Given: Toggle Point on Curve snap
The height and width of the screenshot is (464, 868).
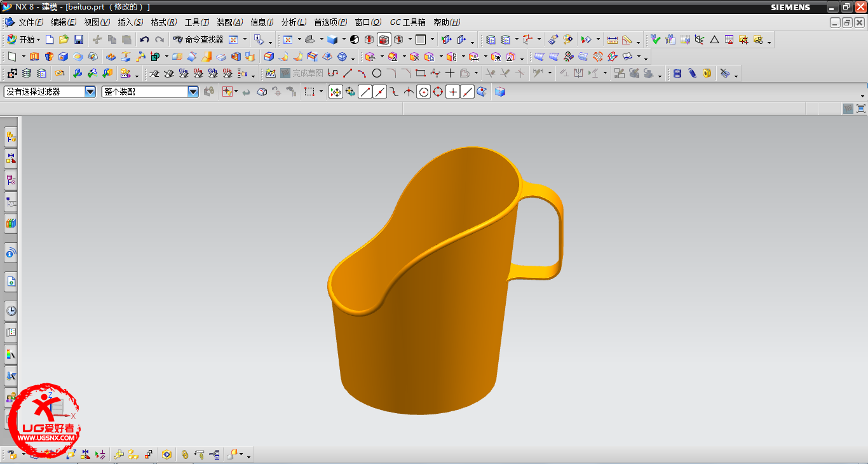Looking at the screenshot, I should point(467,92).
